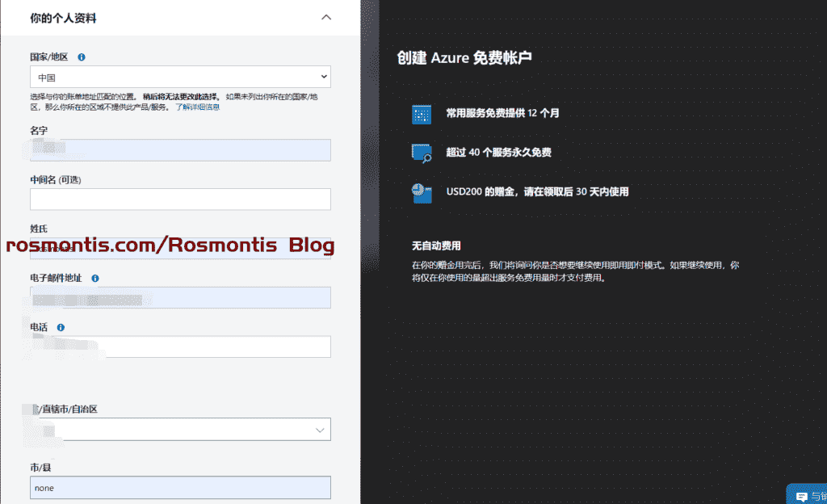This screenshot has width=827, height=504.
Task: Click the 市/县 field containing none
Action: coord(180,488)
